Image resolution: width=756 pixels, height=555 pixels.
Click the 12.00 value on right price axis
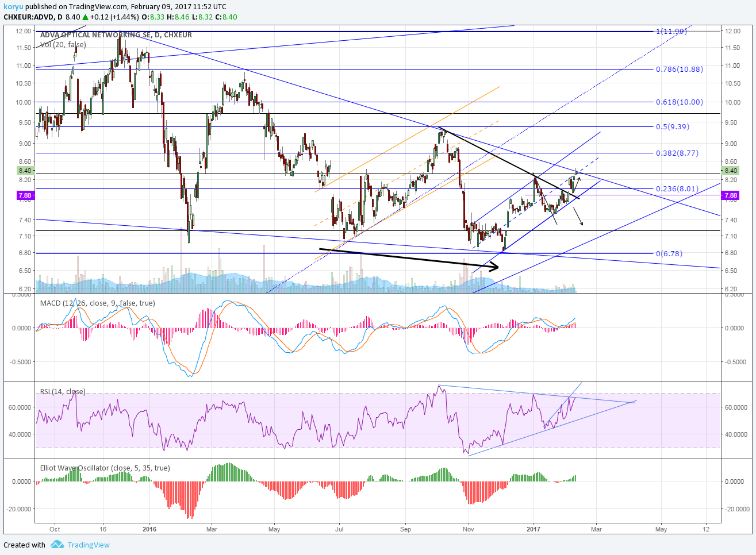[732, 31]
